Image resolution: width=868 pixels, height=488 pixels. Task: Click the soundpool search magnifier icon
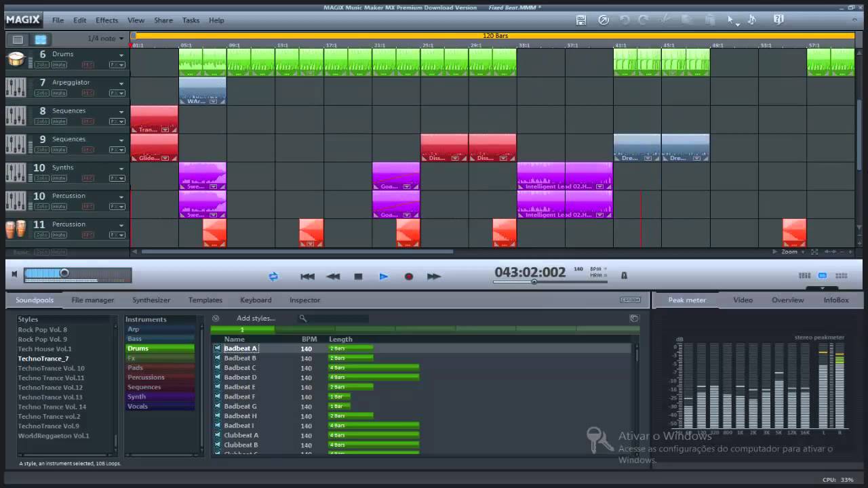303,318
